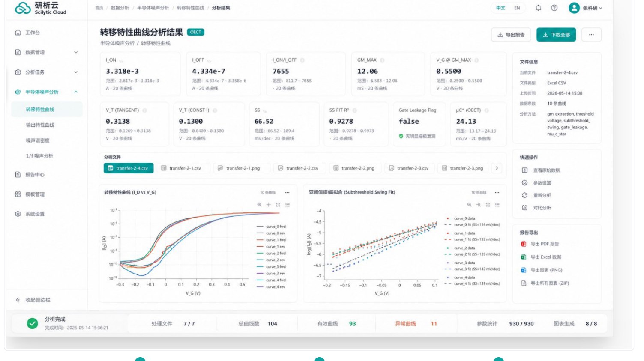Collapse the sidebar with 收起侧边栏
This screenshot has width=644, height=361.
pos(33,300)
